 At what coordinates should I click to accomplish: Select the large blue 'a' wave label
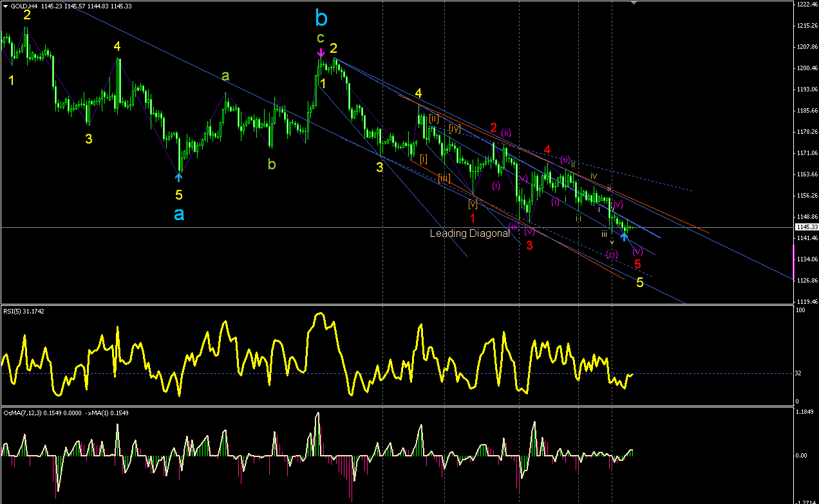click(x=179, y=214)
